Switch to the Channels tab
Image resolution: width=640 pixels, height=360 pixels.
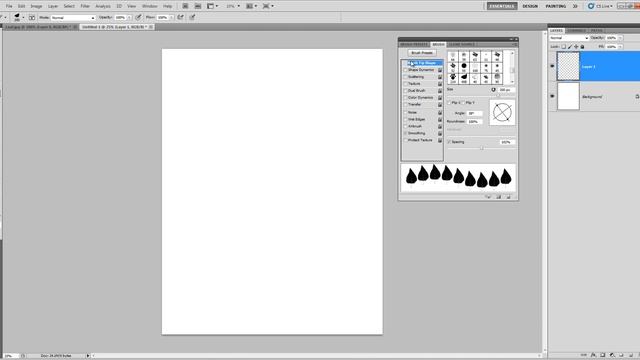click(576, 31)
